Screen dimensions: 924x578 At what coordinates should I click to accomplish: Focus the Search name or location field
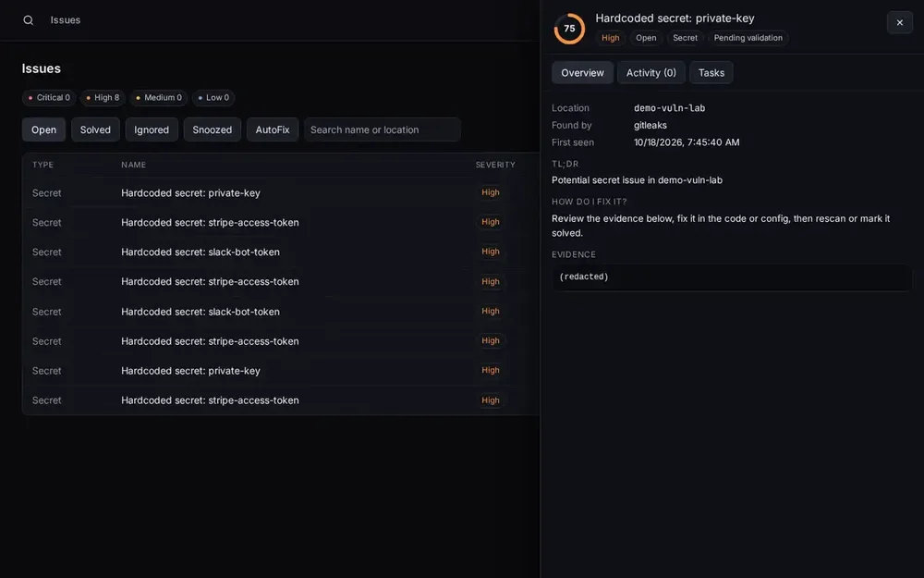coord(382,129)
